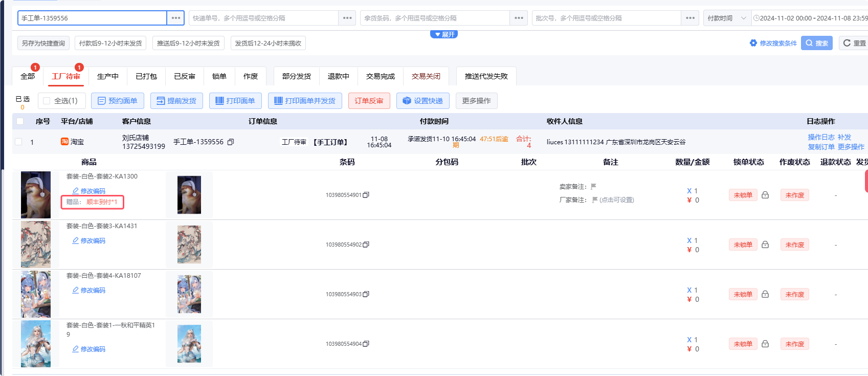868x376 pixels.
Task: Click the 订单反审 button
Action: coord(369,101)
